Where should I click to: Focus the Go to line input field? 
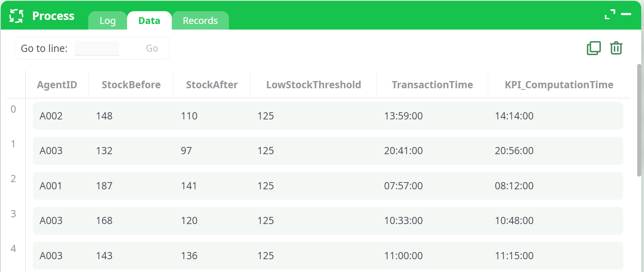point(96,48)
